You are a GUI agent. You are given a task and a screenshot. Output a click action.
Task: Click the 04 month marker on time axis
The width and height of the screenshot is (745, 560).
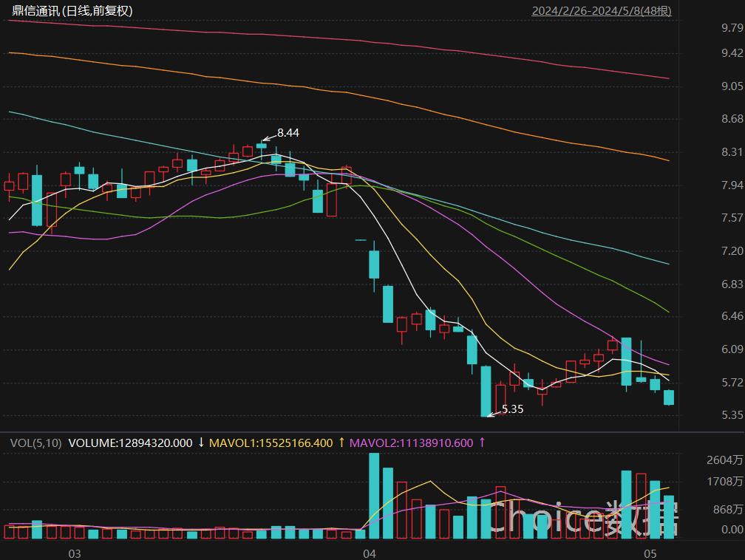click(x=370, y=553)
